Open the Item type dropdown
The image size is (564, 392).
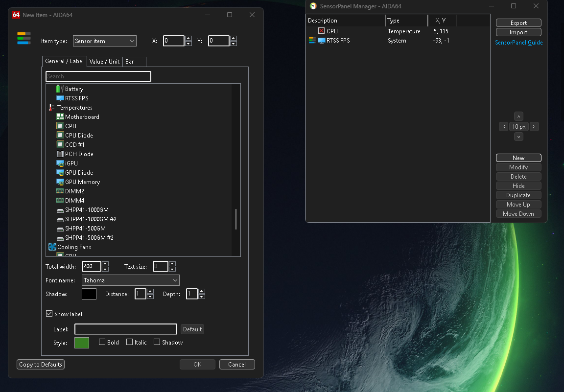coord(104,41)
